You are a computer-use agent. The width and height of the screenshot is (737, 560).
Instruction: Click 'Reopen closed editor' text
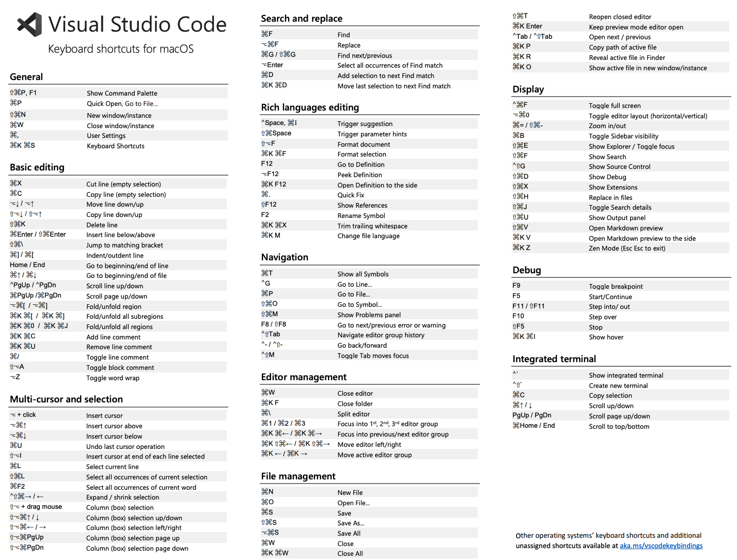620,17
